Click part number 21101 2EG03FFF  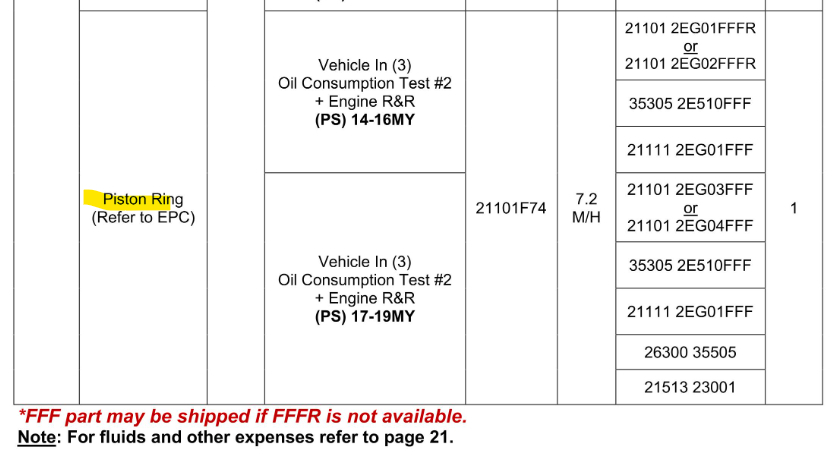(x=690, y=189)
